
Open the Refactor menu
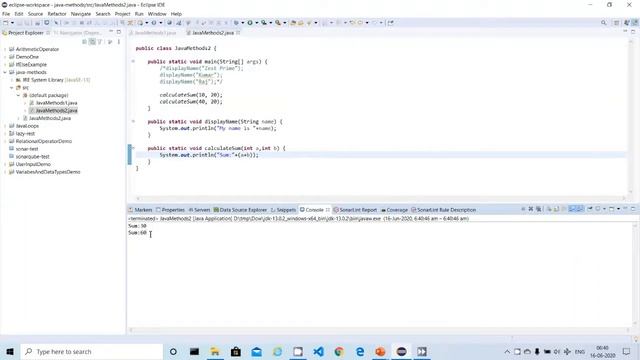click(x=57, y=14)
